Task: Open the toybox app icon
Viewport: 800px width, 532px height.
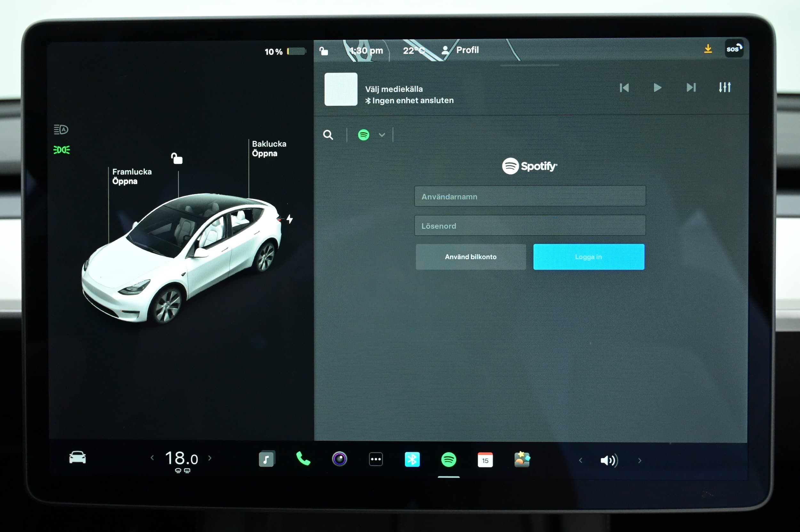Action: 522,459
